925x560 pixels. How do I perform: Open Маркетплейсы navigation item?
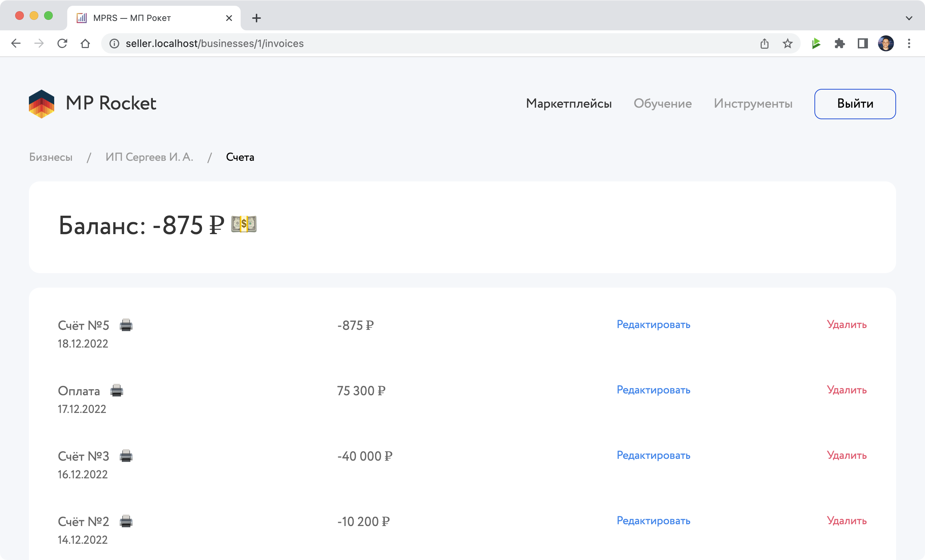(568, 104)
